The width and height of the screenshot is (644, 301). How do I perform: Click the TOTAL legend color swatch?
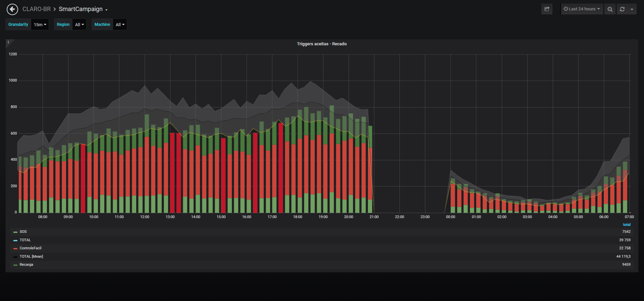pyautogui.click(x=15, y=240)
